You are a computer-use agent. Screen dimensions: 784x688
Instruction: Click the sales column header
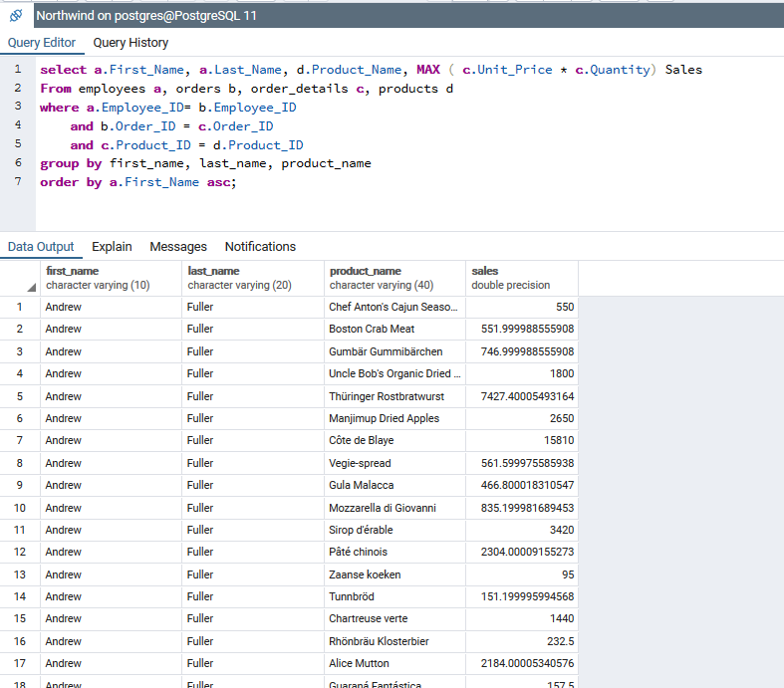[x=522, y=278]
